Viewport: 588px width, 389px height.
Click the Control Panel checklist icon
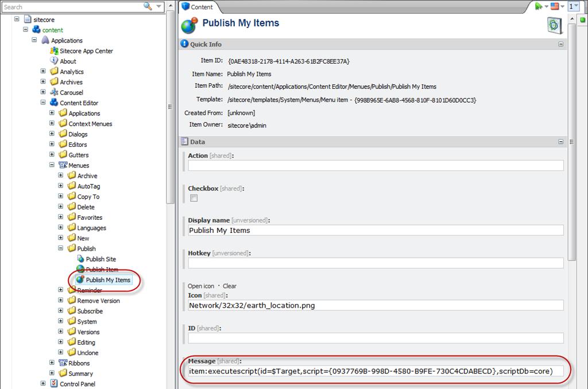[x=54, y=384]
